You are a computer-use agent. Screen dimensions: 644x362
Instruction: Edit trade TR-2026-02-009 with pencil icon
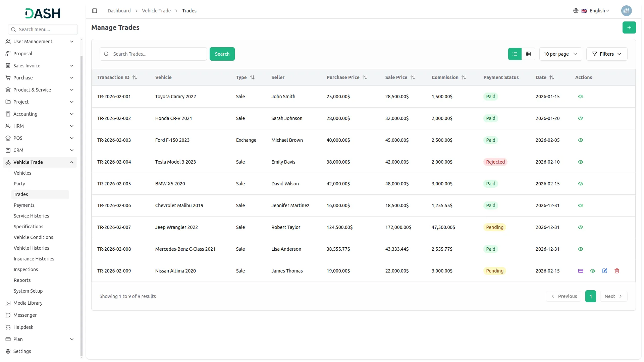pos(604,271)
